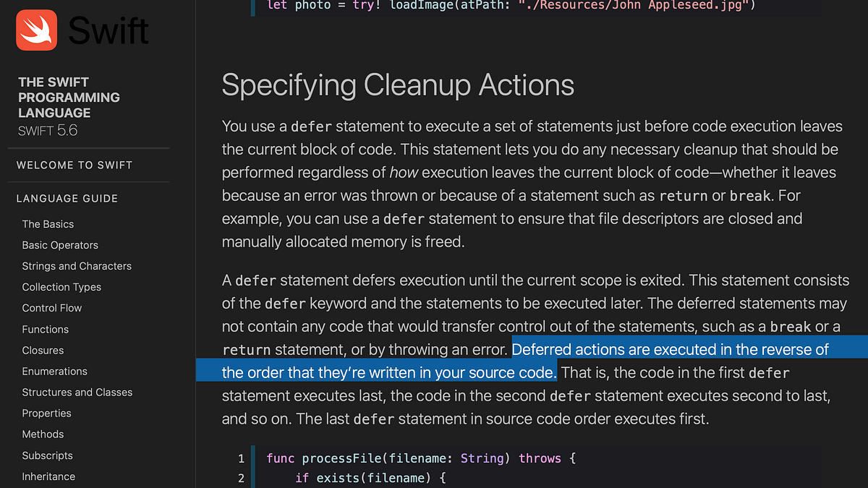868x488 pixels.
Task: Click the if exists(filename) code line
Action: tap(371, 478)
